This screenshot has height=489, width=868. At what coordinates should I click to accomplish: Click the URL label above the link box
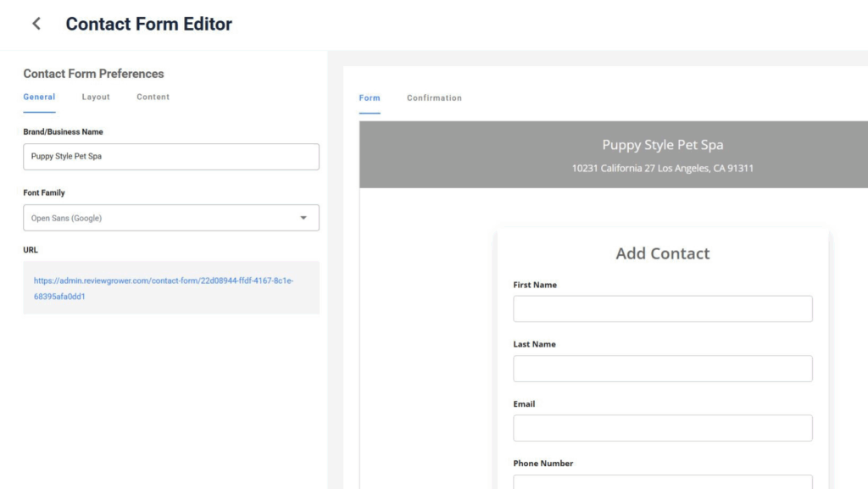(31, 250)
